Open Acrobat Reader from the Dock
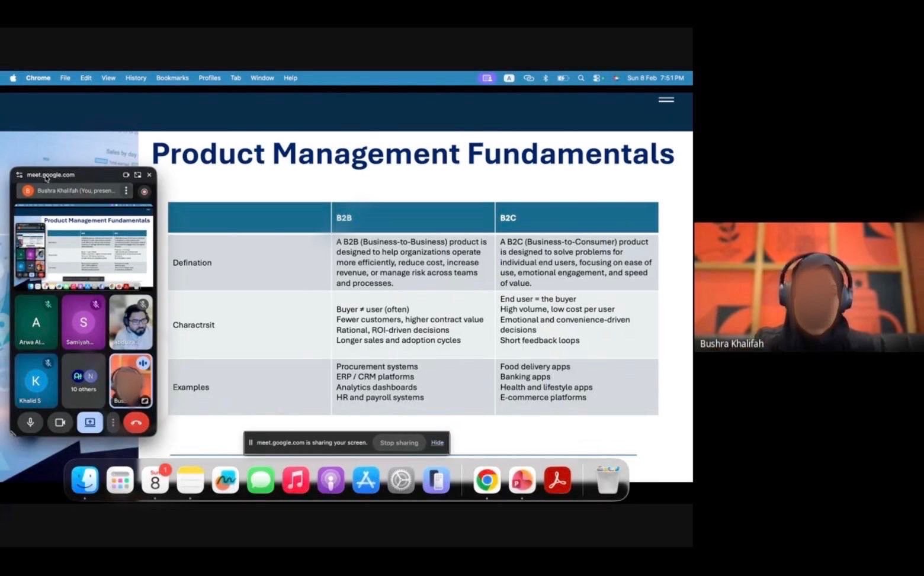The width and height of the screenshot is (924, 576). point(557,481)
